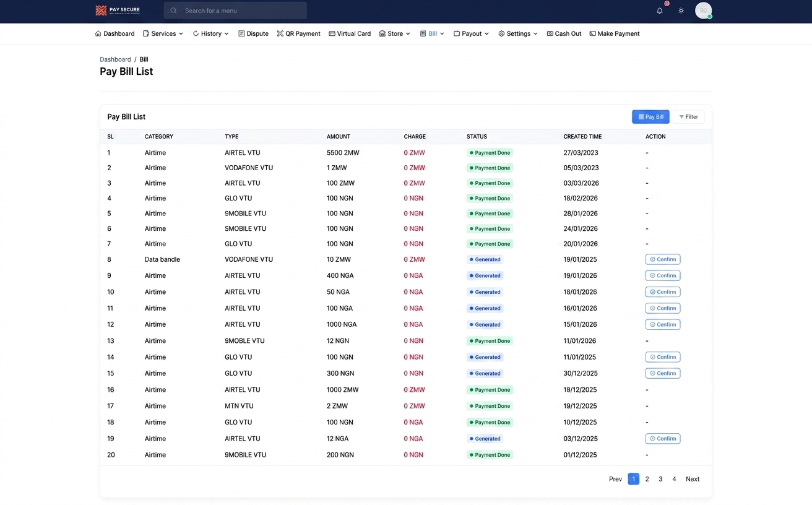Confirm the 300 NGN GLO bill
The image size is (812, 505).
click(663, 373)
